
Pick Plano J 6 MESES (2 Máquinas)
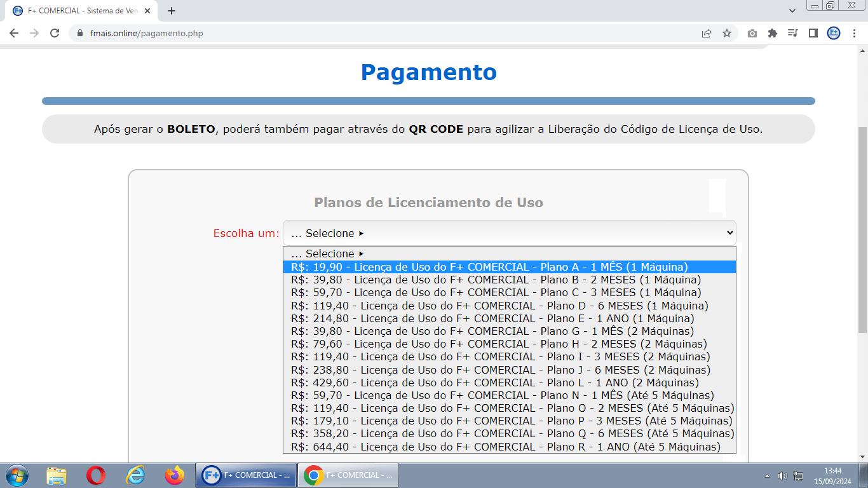click(509, 370)
